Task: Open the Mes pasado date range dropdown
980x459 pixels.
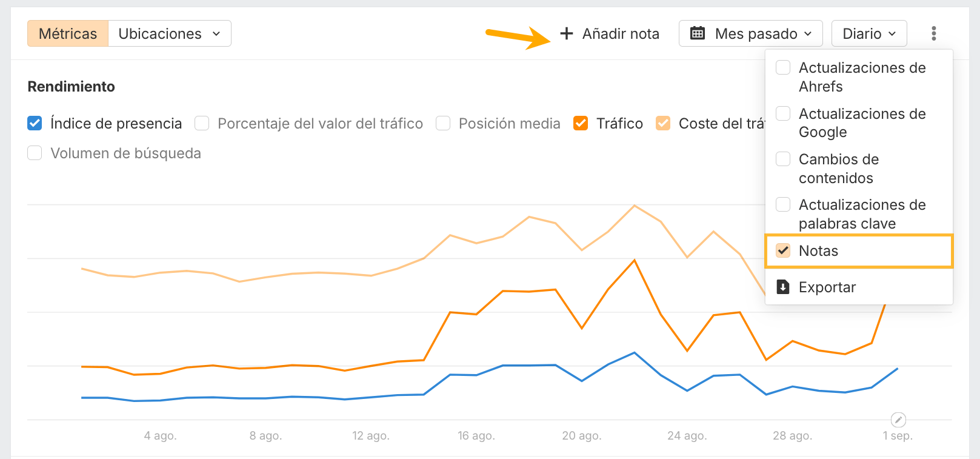Action: (x=750, y=33)
